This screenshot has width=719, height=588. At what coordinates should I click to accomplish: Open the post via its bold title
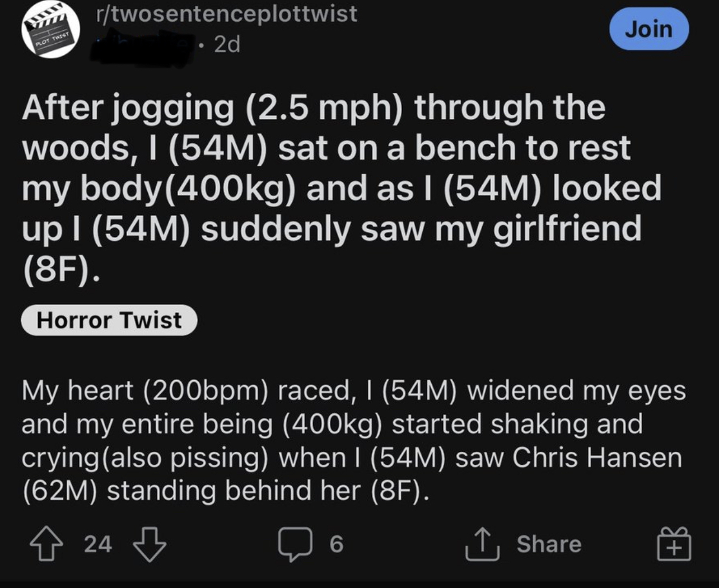click(342, 189)
